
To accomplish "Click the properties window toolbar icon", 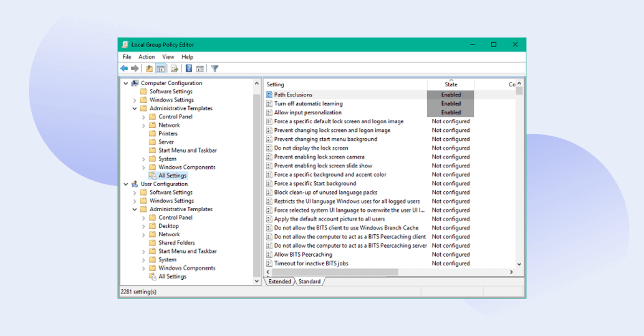I will pyautogui.click(x=199, y=68).
